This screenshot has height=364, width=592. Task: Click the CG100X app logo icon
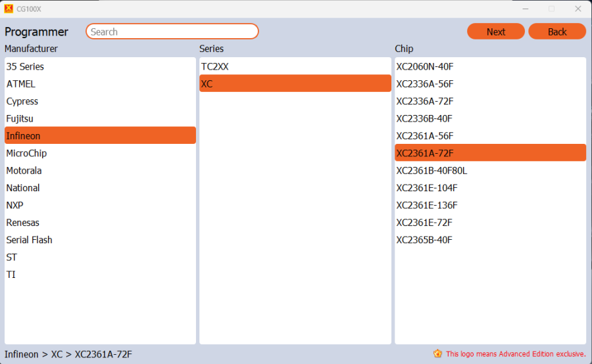coord(9,9)
